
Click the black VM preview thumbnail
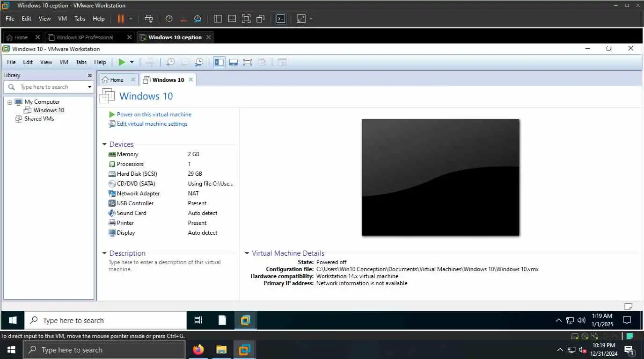[x=440, y=177]
